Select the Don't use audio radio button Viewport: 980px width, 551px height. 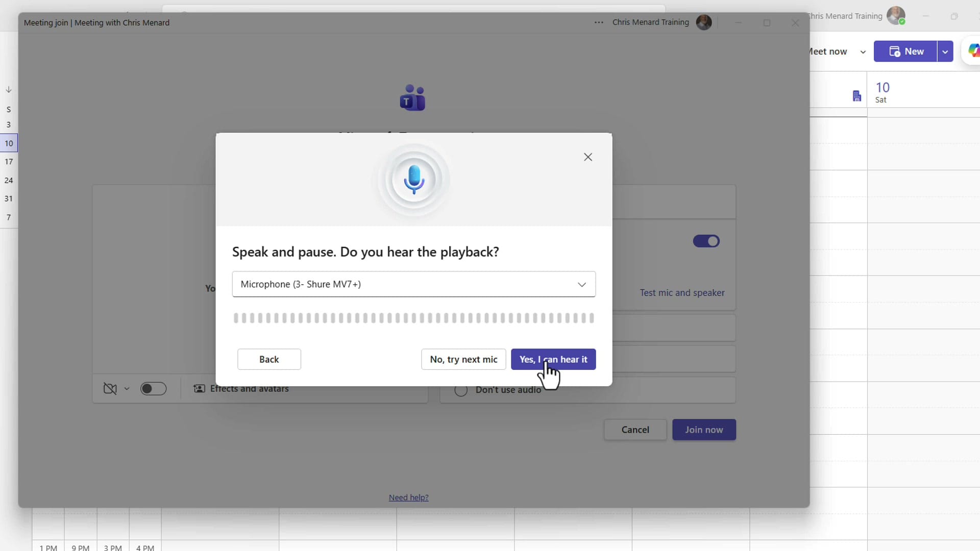tap(461, 390)
